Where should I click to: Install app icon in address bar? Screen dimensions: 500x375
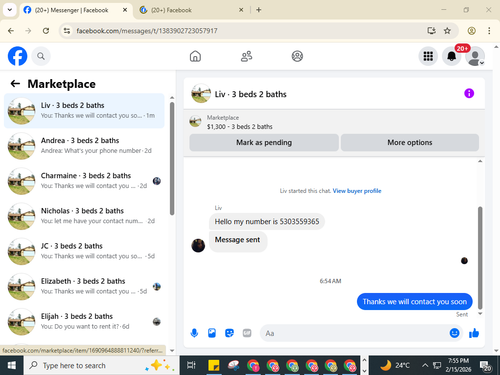point(431,31)
